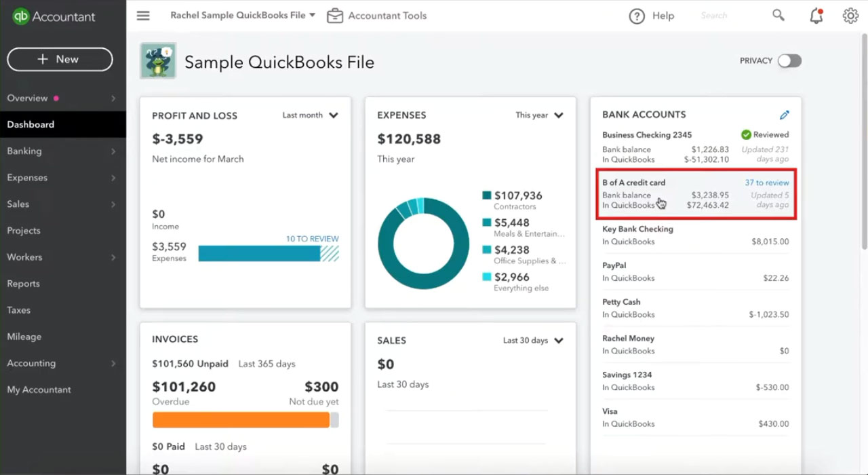Click the QuickBooks Accountant logo
Viewport: 868px width, 475px height.
[x=55, y=16]
